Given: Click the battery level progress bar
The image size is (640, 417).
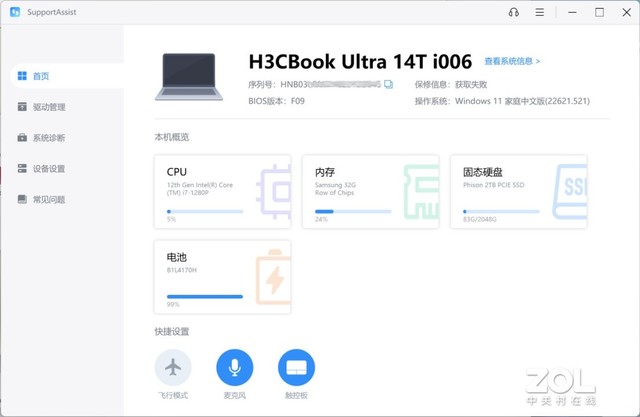Looking at the screenshot, I should click(x=205, y=297).
